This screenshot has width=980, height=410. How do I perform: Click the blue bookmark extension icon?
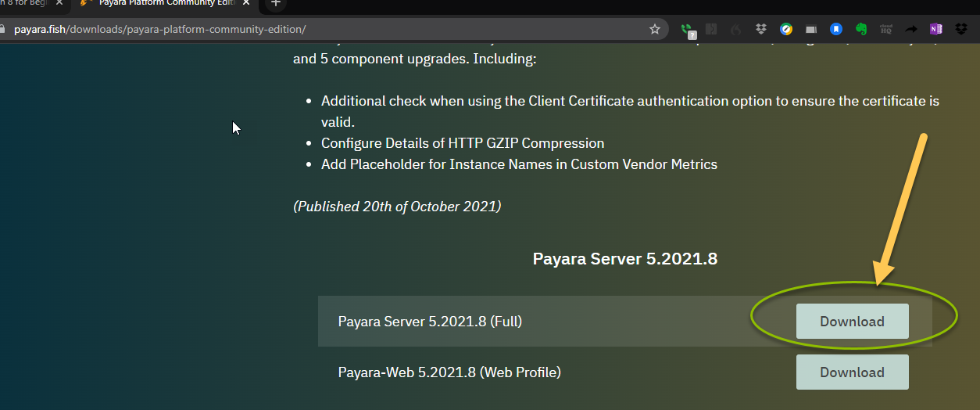click(x=836, y=29)
